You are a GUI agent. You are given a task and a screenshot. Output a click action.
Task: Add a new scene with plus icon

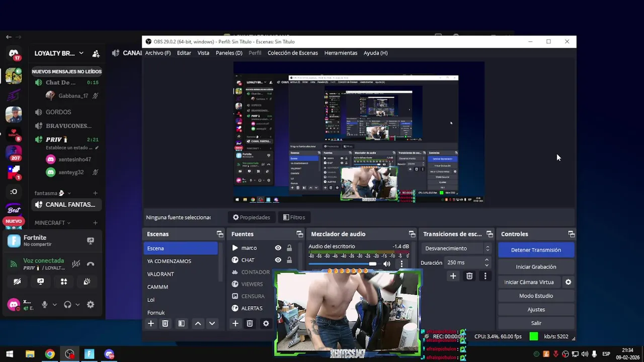coord(150,324)
